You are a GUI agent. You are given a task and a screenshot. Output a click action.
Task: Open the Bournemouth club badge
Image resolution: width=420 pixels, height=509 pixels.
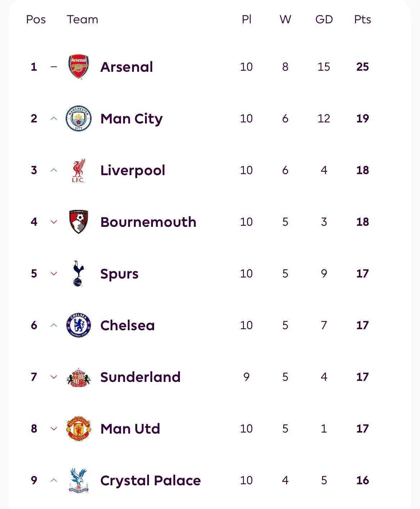[x=79, y=222]
